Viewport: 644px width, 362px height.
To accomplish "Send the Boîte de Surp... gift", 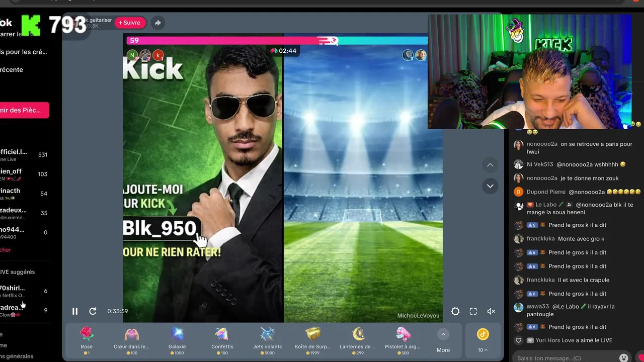I will coord(312,340).
